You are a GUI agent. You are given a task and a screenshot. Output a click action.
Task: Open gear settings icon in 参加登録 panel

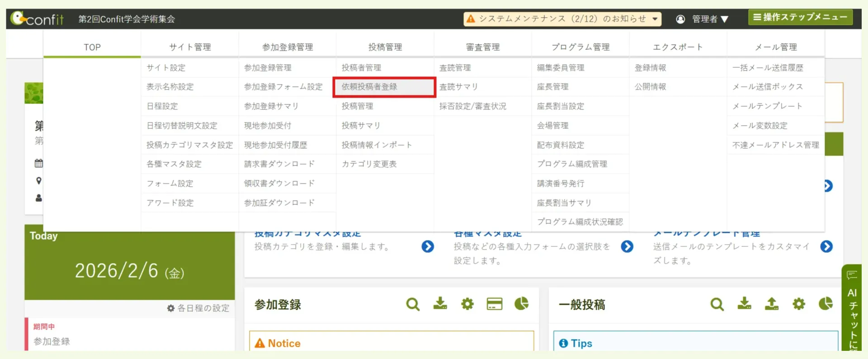tap(467, 304)
